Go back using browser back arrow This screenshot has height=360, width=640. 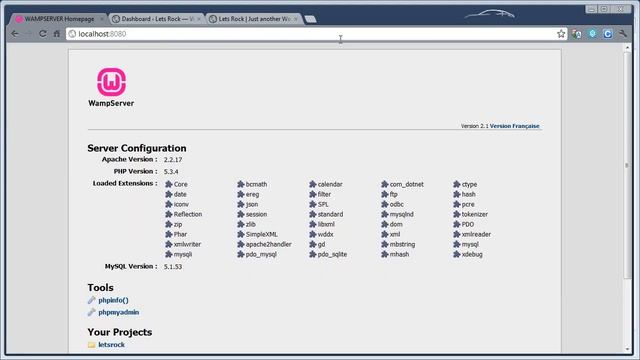15,34
